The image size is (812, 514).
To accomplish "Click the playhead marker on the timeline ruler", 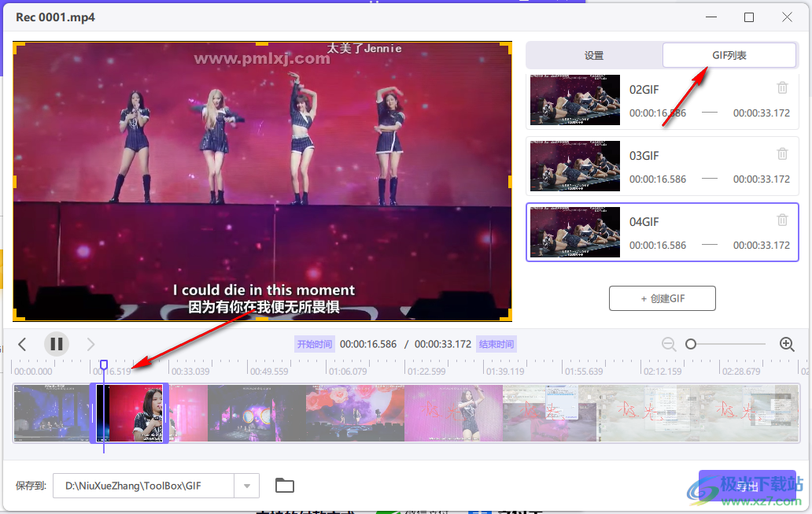I will pos(104,364).
